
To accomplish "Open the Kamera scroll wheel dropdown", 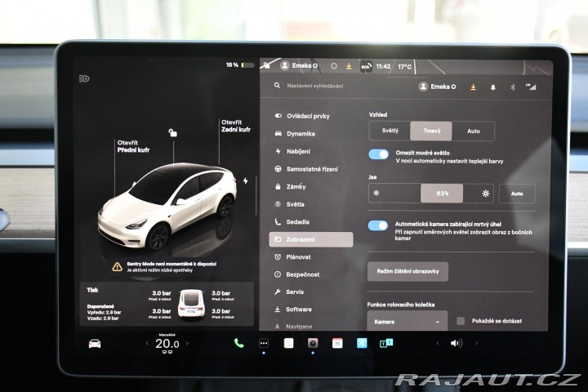I will pos(408,321).
